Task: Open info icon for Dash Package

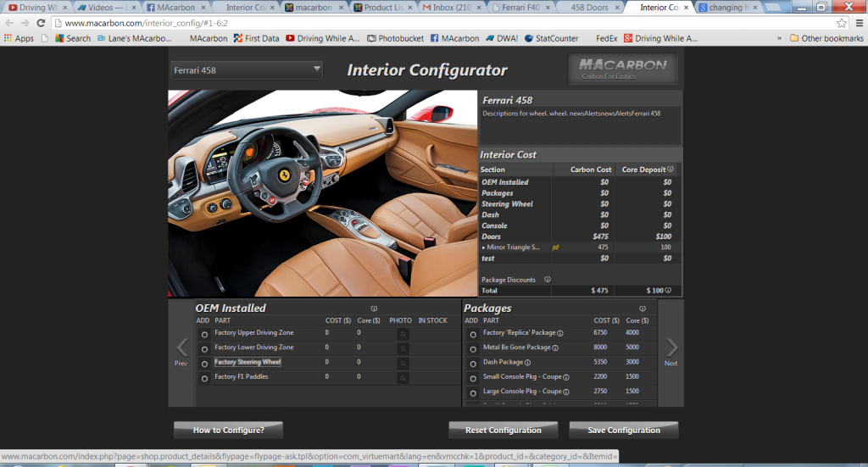Action: point(527,363)
